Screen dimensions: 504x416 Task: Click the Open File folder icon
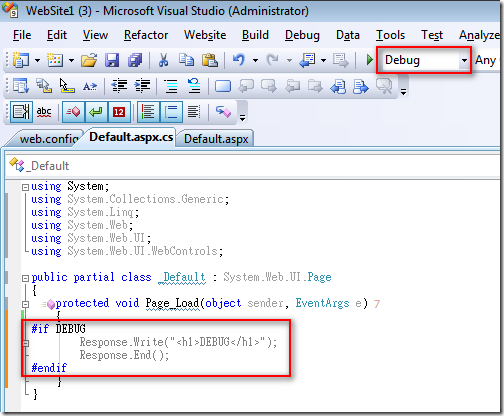(89, 60)
